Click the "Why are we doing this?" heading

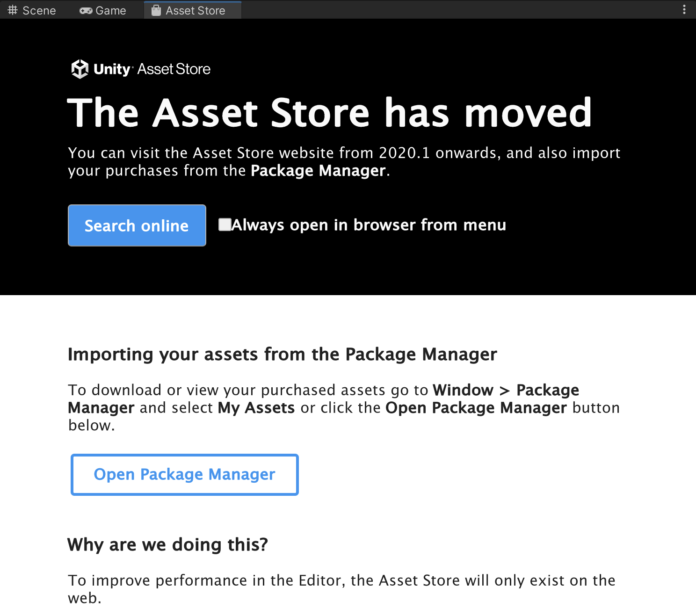(167, 544)
